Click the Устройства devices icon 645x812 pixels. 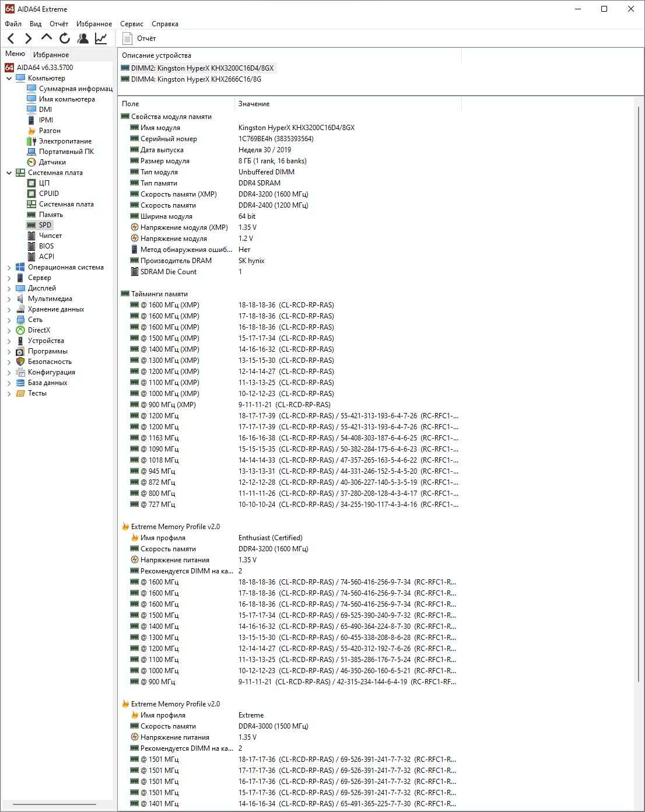pyautogui.click(x=20, y=341)
